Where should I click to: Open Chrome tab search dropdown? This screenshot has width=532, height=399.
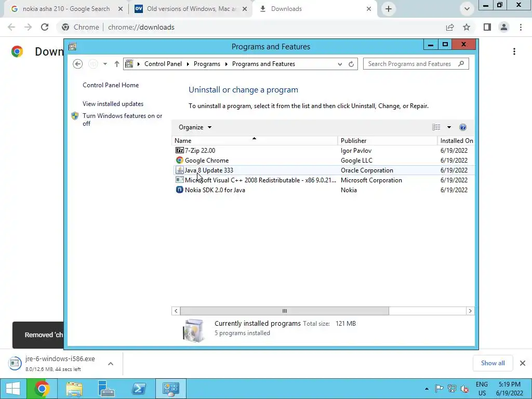[x=467, y=9]
